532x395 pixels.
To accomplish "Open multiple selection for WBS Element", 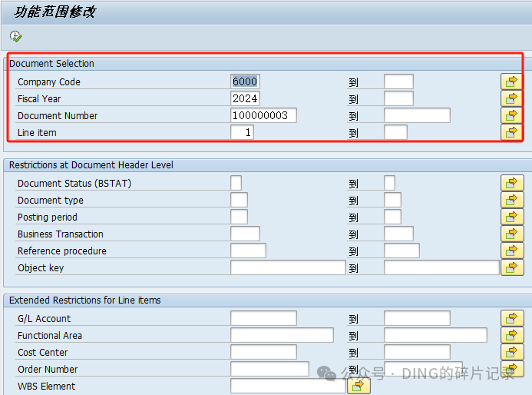I will [x=359, y=387].
